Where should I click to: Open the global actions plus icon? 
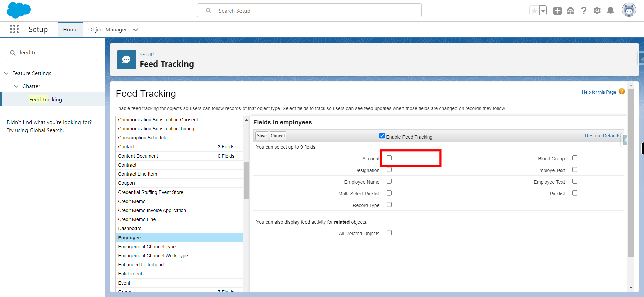click(557, 11)
